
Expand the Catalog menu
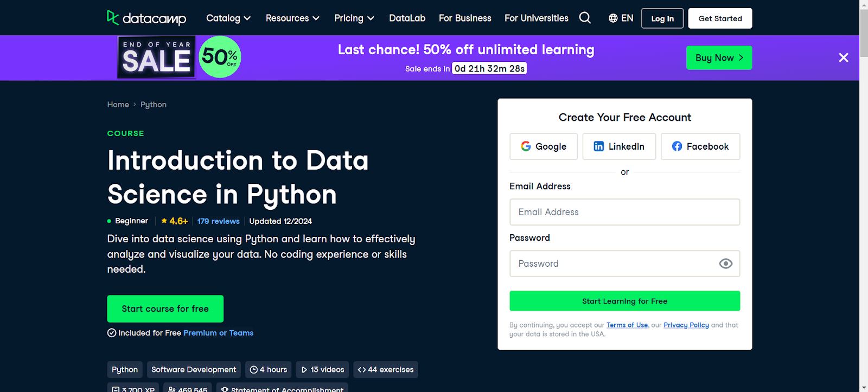click(x=228, y=18)
